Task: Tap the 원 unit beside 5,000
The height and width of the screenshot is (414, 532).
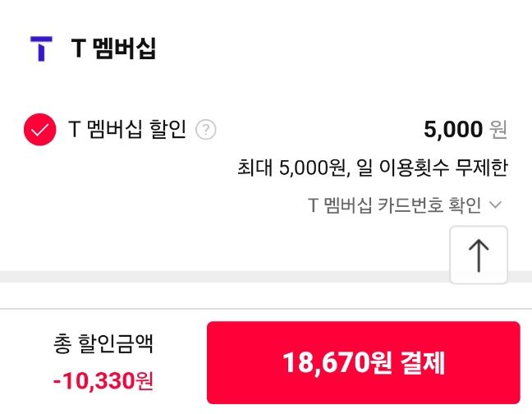Action: [x=498, y=130]
